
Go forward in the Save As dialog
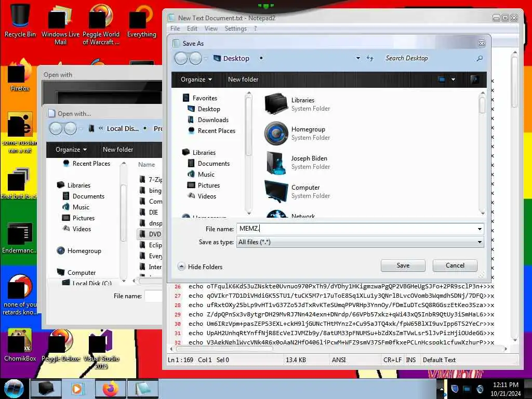pyautogui.click(x=195, y=58)
